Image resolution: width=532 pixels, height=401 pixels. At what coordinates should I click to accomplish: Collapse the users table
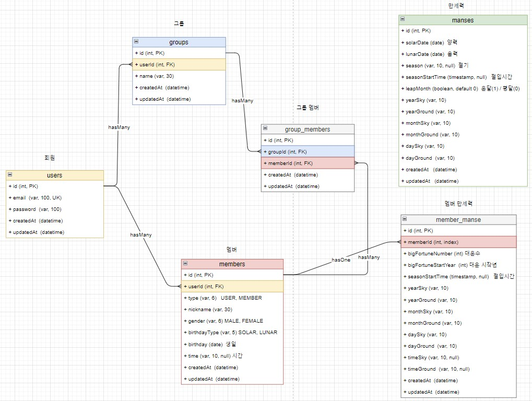tap(10, 174)
